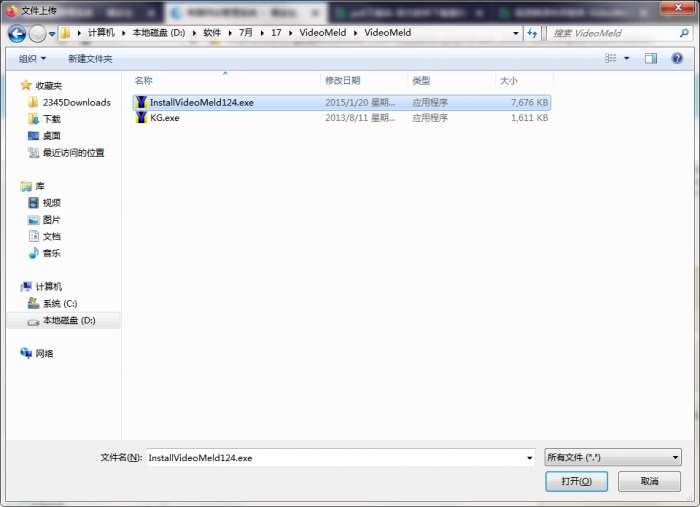Open 系统 (C:) drive
Screen dimensions: 700x507
[x=60, y=303]
